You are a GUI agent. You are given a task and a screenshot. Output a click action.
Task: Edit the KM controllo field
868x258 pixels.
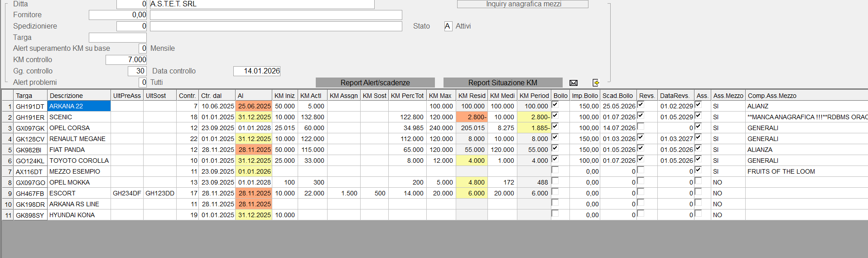click(126, 60)
